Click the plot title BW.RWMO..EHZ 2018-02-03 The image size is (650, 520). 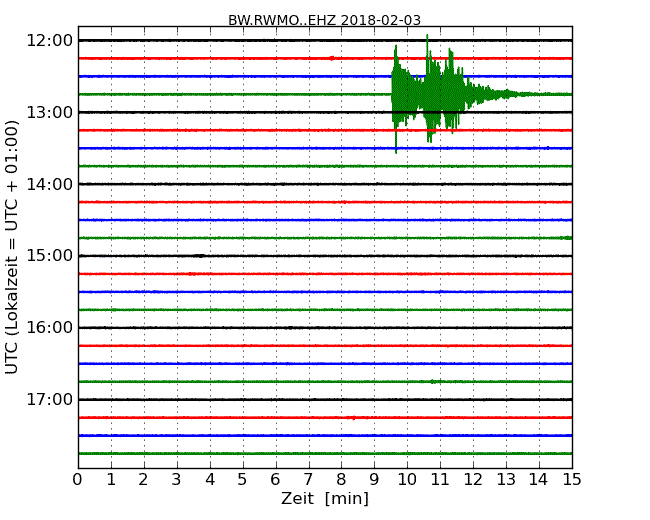click(324, 20)
